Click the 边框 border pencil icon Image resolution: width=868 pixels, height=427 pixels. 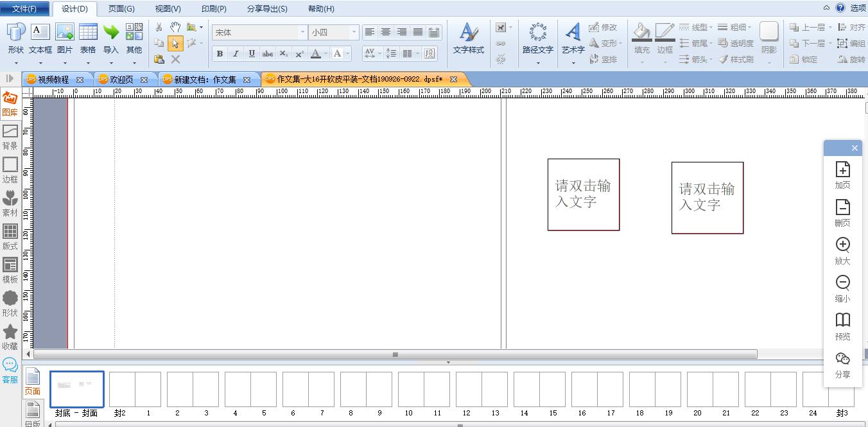point(664,32)
